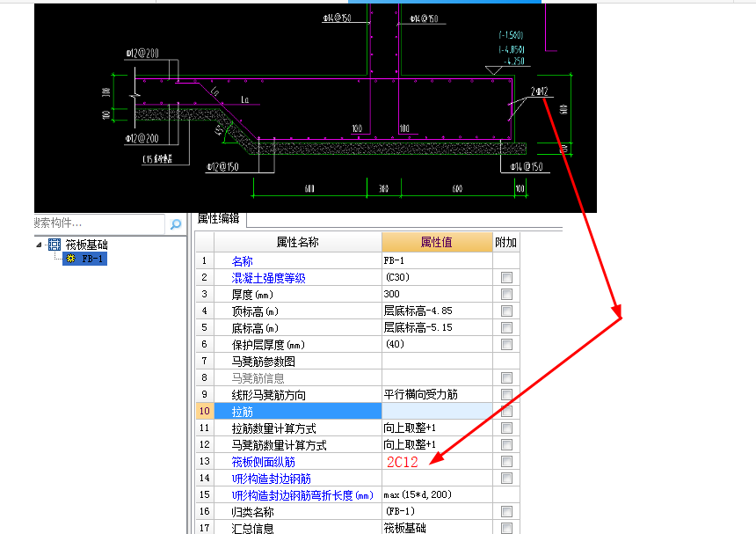Click the search magnifier icon
The image size is (756, 534).
(x=176, y=223)
